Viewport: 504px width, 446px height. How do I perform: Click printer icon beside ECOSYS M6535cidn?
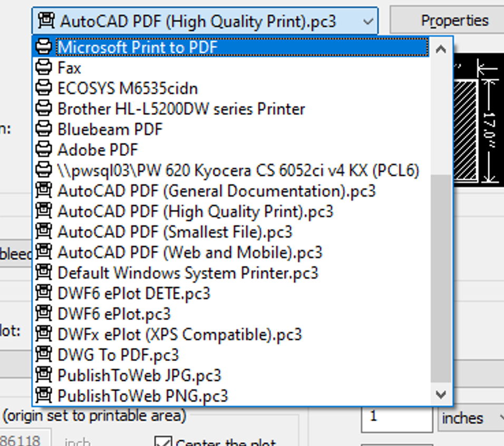coord(44,88)
